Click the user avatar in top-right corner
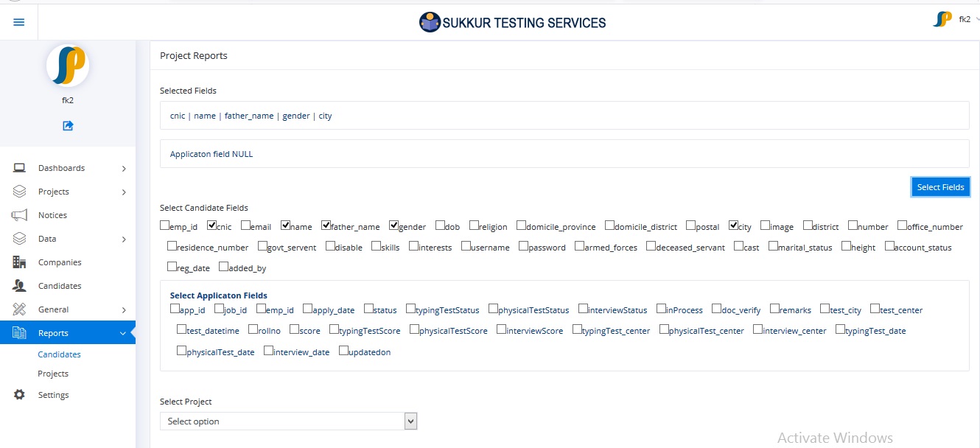The height and width of the screenshot is (448, 980). pyautogui.click(x=942, y=20)
